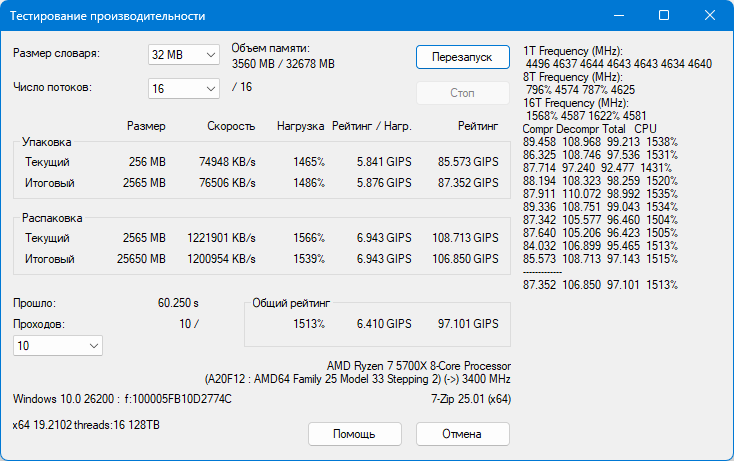Click the Общий рейтинг group label

point(291,303)
